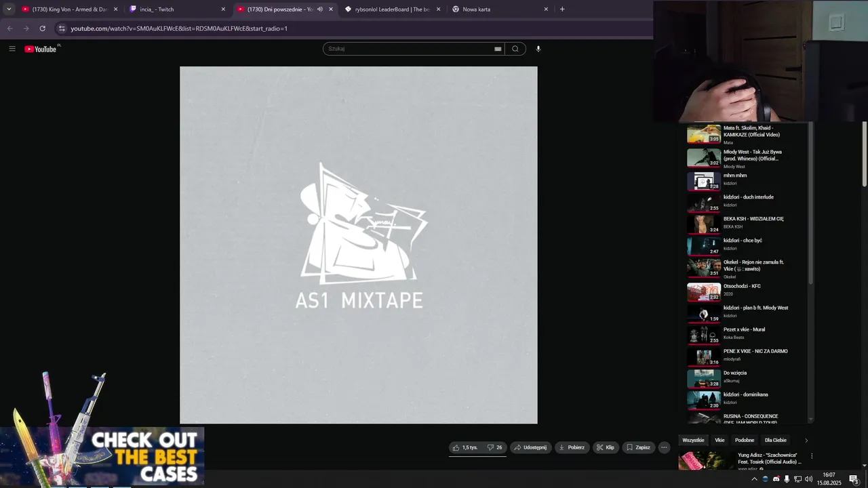This screenshot has height=488, width=868.
Task: Open the YouTube hamburger guide menu
Action: [x=12, y=49]
